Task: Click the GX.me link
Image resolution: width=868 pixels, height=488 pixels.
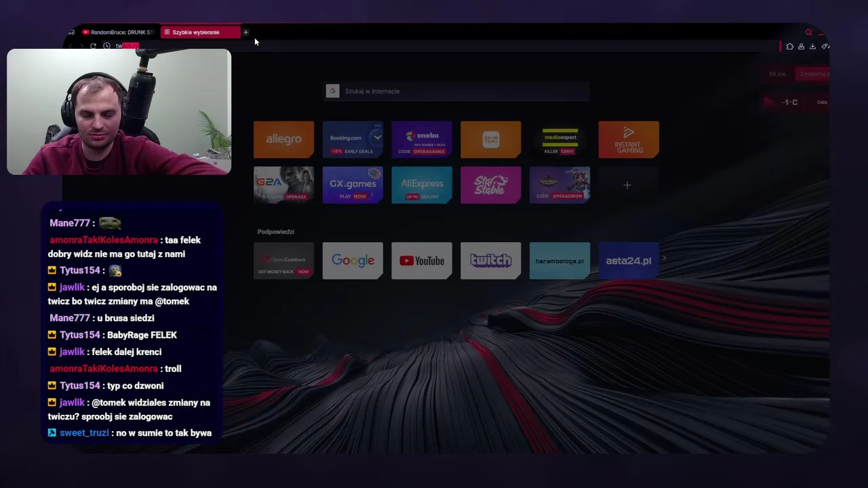Action: click(777, 74)
